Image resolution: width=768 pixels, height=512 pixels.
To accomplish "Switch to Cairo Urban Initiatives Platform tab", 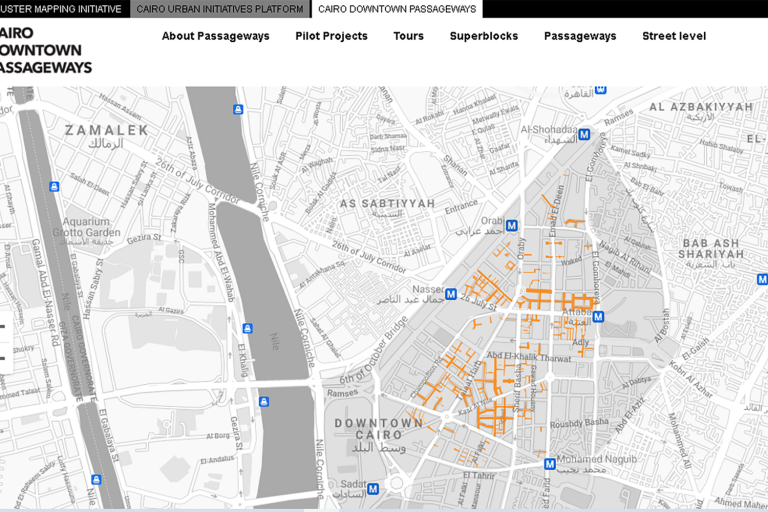I will [219, 9].
